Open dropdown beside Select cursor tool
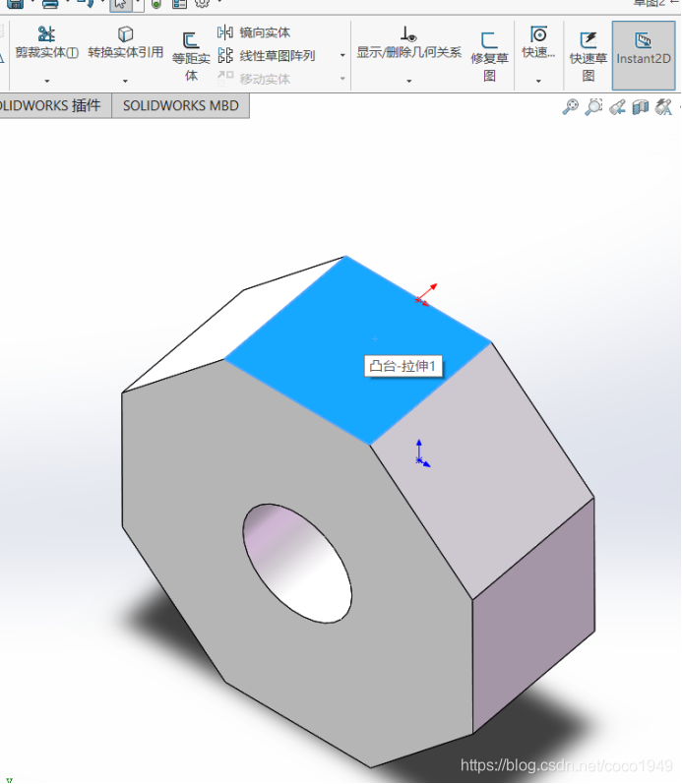The height and width of the screenshot is (784, 682). (x=138, y=5)
